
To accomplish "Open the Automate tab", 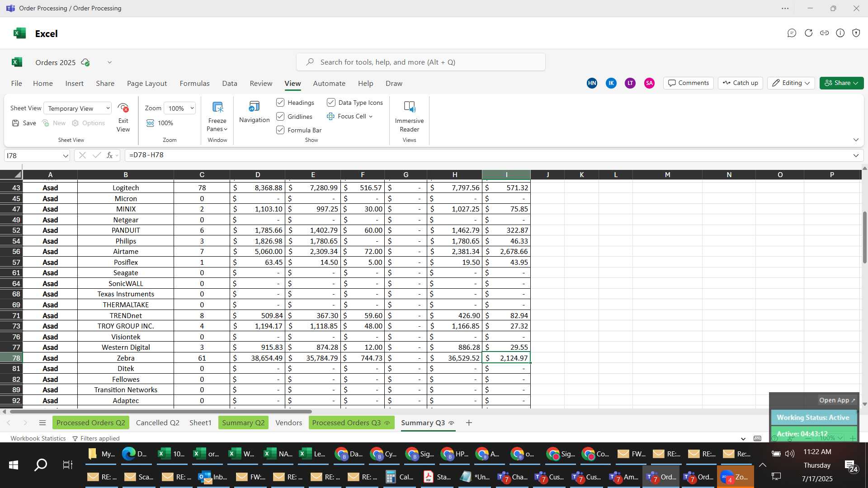I will coord(329,83).
